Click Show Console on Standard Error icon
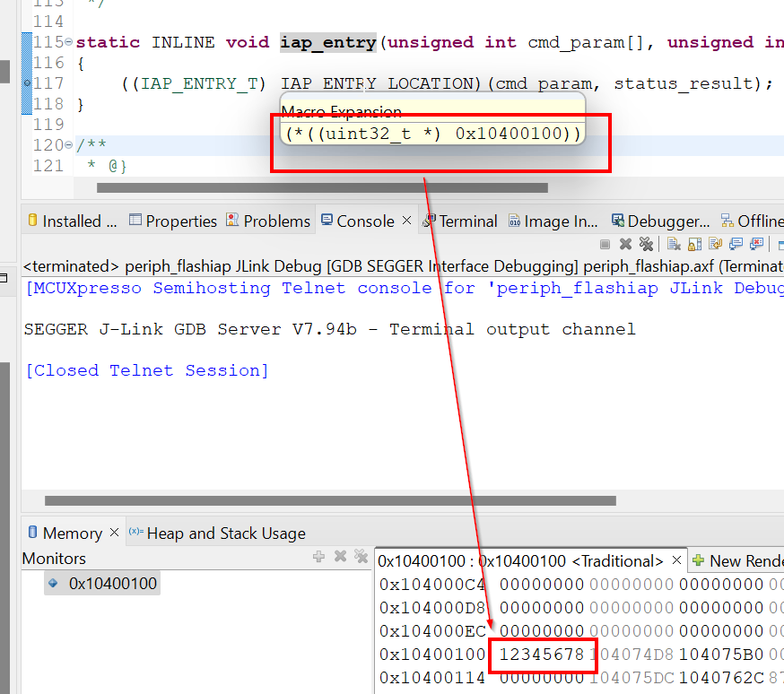Screen dimensions: 784x694 click(x=756, y=244)
